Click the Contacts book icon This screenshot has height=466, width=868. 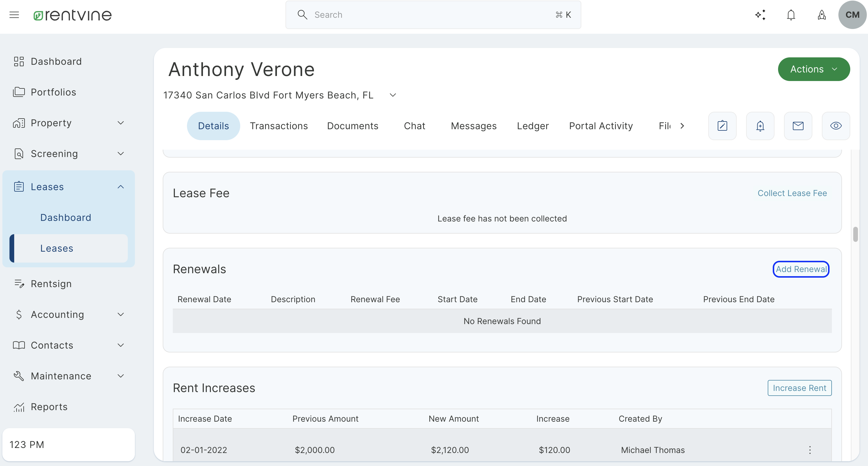tap(19, 345)
